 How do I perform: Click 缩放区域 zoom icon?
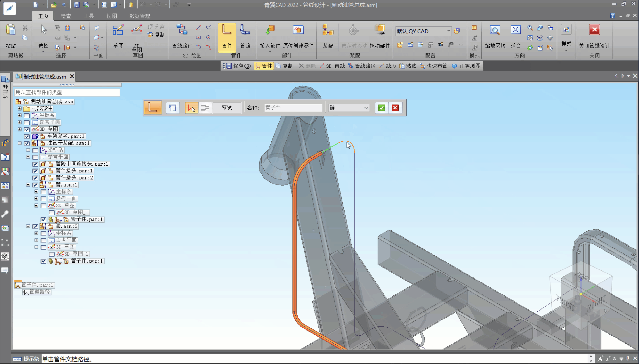pos(495,37)
